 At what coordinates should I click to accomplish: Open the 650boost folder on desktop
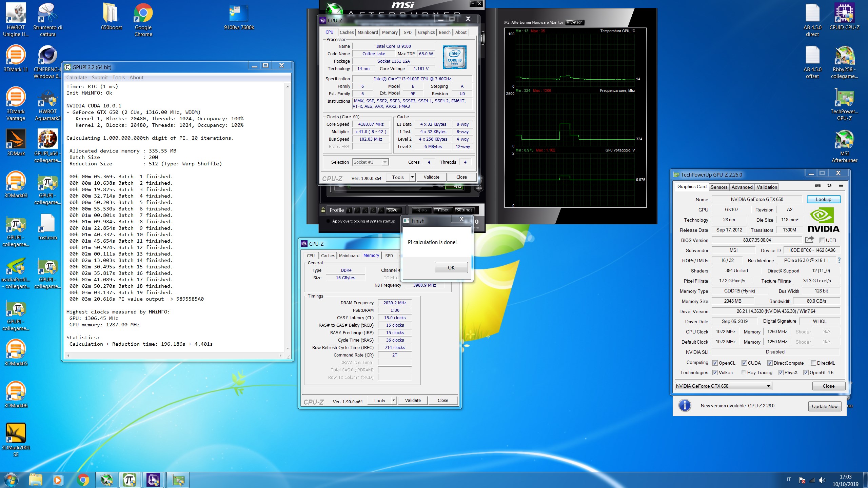111,16
